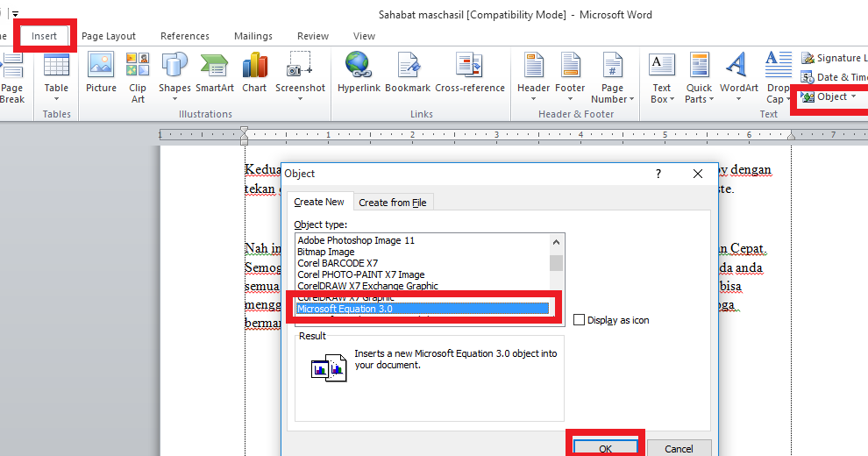Open the Mailings tab
This screenshot has height=456, width=868.
[x=253, y=36]
